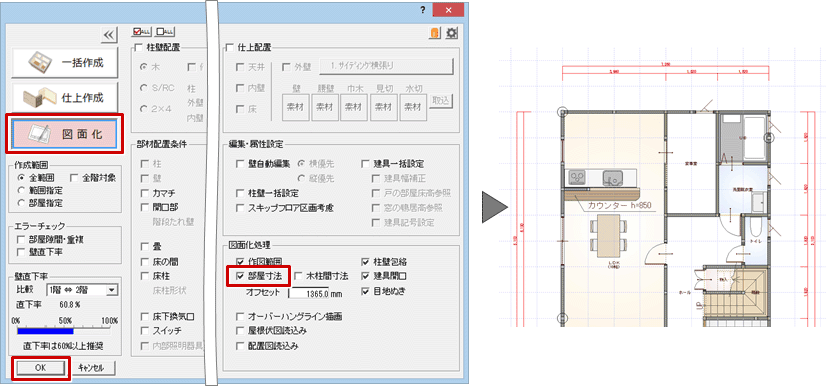Enable 木柱間寸法 checkbox

pos(322,275)
